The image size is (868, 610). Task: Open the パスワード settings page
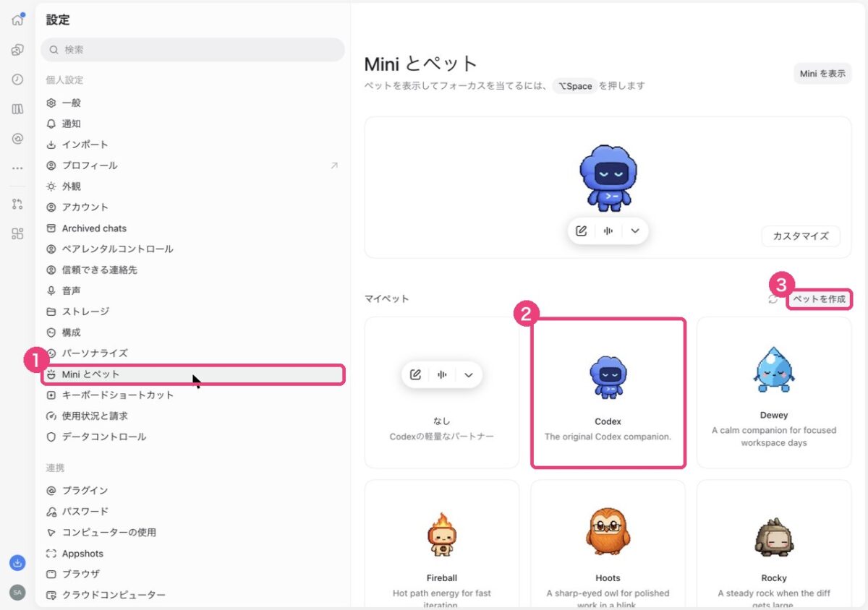click(192, 512)
